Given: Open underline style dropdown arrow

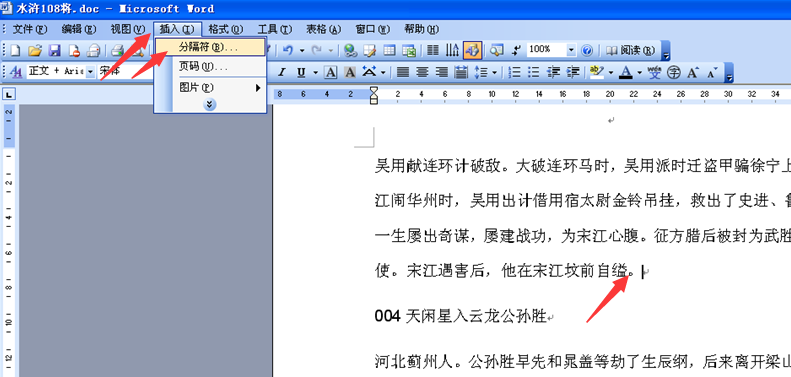Looking at the screenshot, I should point(315,72).
